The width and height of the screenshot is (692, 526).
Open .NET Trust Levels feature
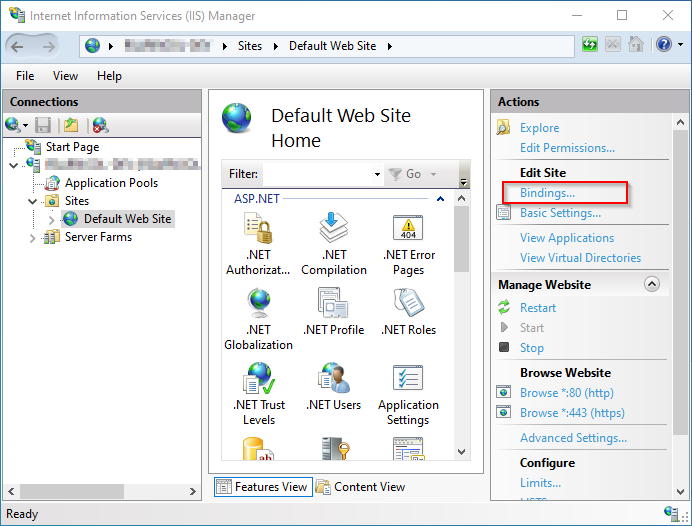[258, 394]
